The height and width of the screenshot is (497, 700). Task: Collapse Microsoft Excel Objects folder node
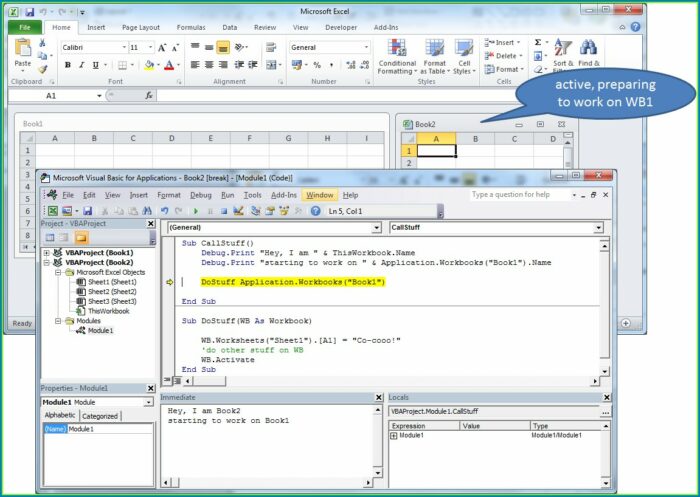58,272
